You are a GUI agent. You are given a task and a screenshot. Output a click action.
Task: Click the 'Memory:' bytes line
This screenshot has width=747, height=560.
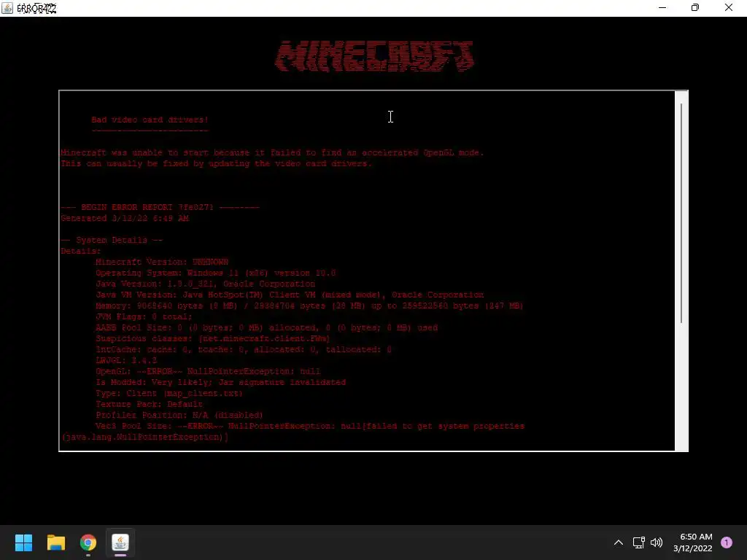coord(309,306)
